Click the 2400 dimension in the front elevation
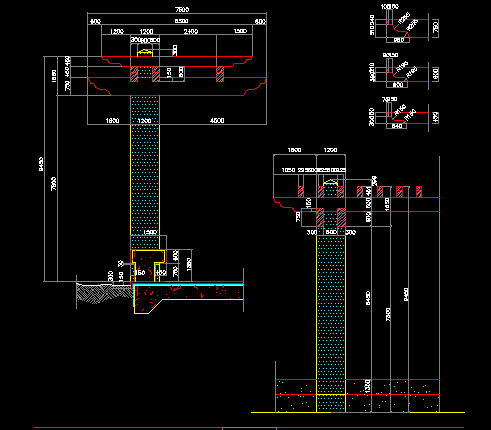Image resolution: width=491 pixels, height=430 pixels. (191, 31)
